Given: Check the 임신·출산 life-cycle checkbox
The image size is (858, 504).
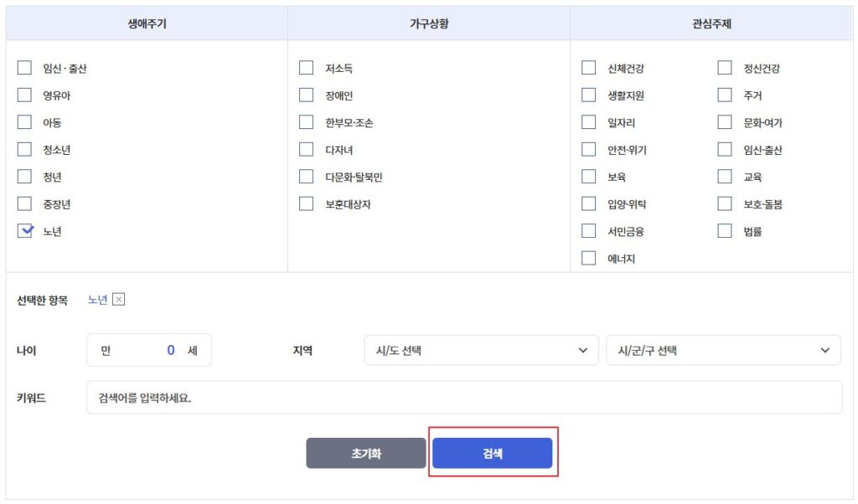Looking at the screenshot, I should click(x=25, y=69).
